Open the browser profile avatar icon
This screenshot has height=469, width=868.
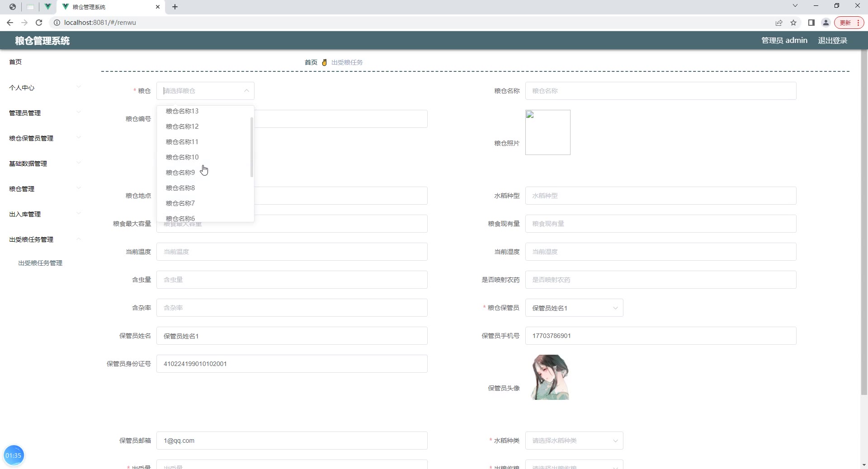point(826,23)
